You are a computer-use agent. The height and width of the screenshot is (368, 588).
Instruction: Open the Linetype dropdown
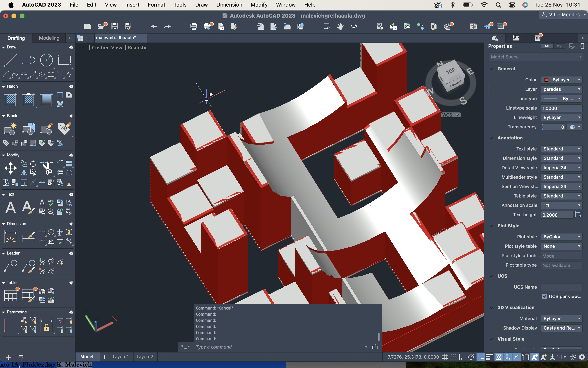coord(561,99)
